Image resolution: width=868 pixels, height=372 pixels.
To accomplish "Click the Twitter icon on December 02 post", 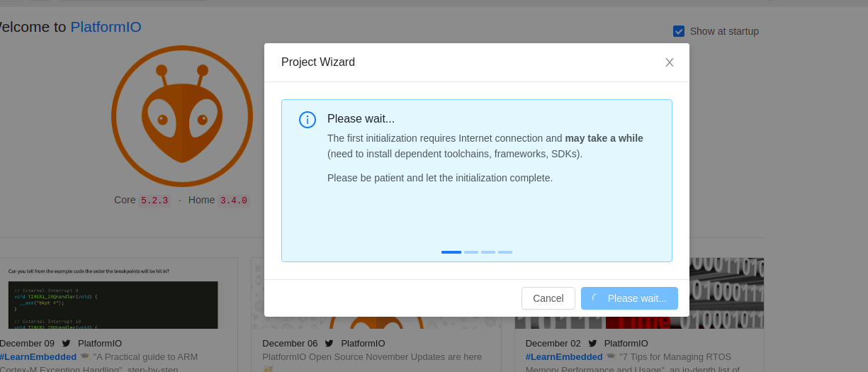I will click(x=592, y=344).
